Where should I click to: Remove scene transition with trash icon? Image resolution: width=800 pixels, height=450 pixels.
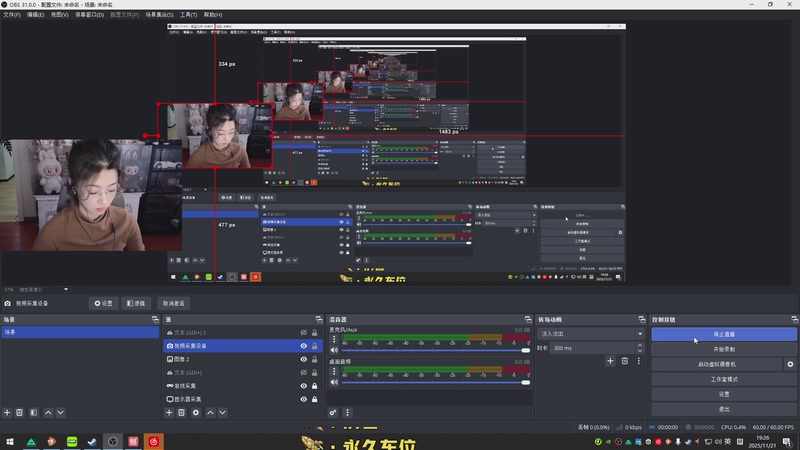[x=624, y=361]
